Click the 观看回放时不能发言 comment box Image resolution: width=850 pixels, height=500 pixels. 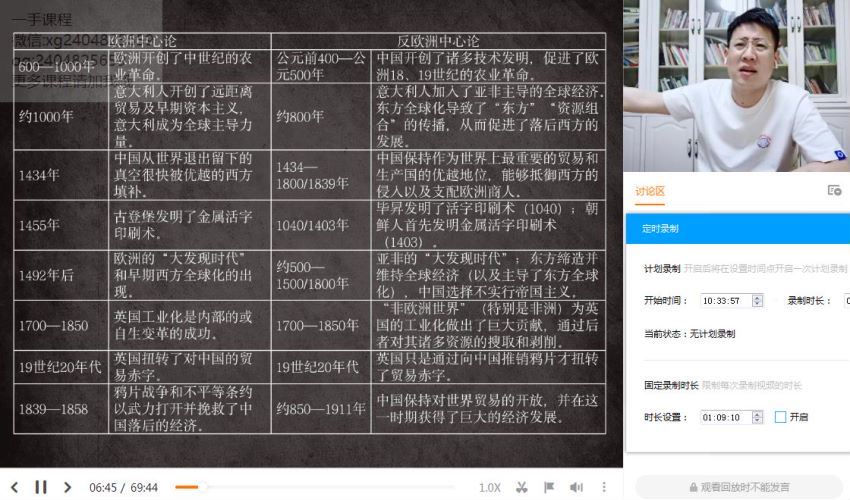pyautogui.click(x=738, y=487)
